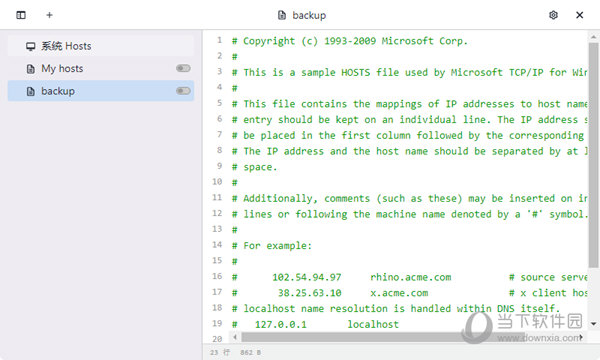Click the backup title in the header
Screen dimensions: 600x360
click(309, 15)
